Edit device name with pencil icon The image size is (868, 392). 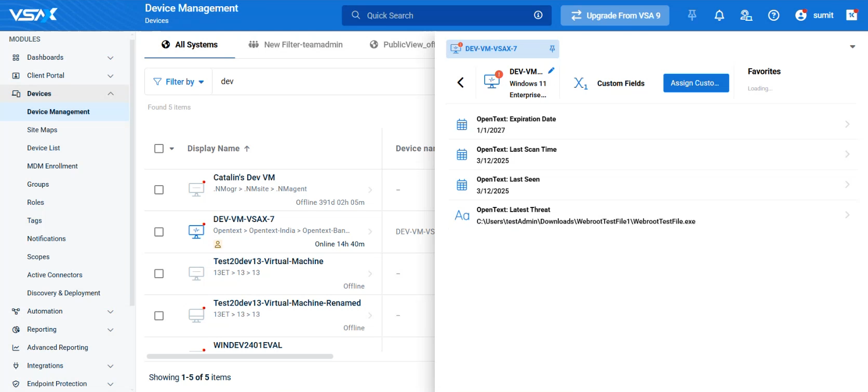point(551,71)
